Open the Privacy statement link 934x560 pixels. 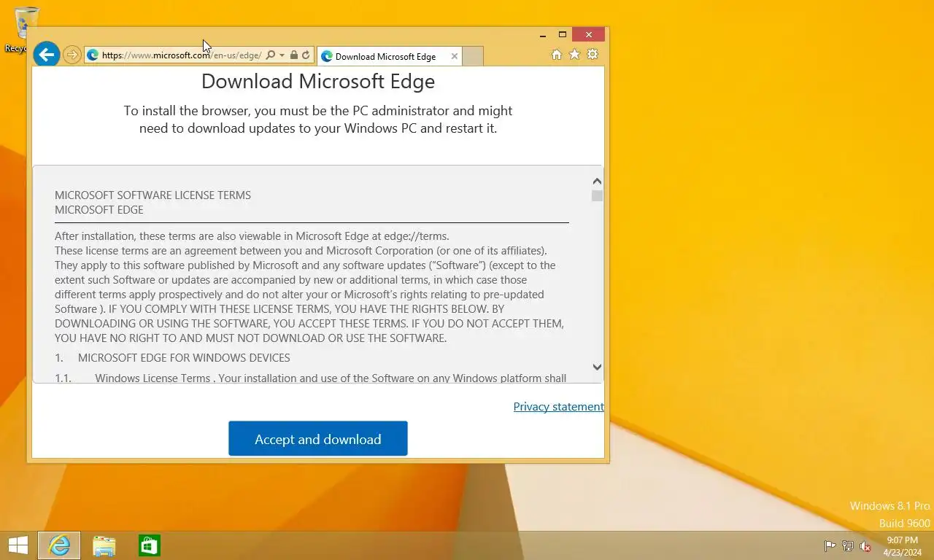(x=558, y=407)
